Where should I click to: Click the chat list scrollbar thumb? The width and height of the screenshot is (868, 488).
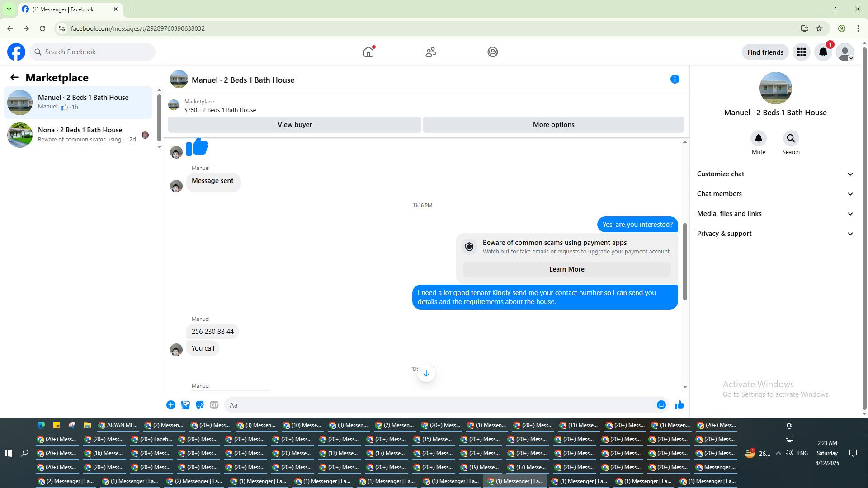click(x=159, y=118)
